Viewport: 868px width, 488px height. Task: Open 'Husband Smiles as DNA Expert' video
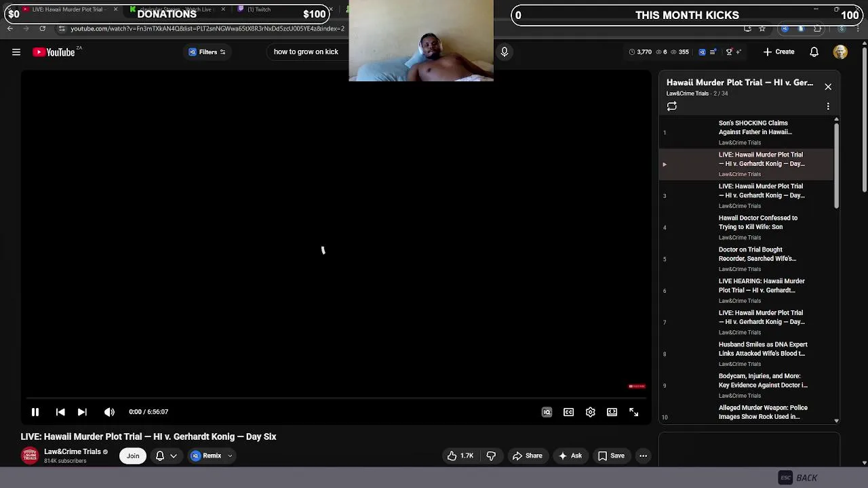pyautogui.click(x=746, y=353)
